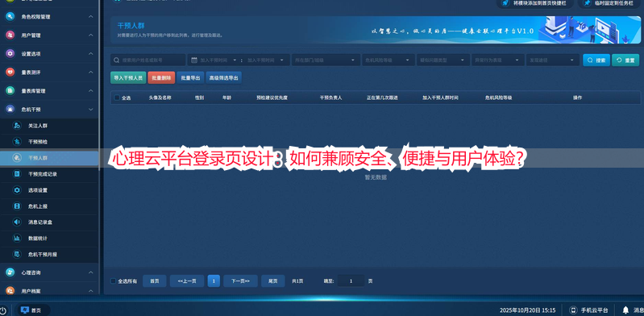Viewport: 644px width, 316px height.
Task: Collapse the 危机干预 chevron
Action: (x=91, y=110)
